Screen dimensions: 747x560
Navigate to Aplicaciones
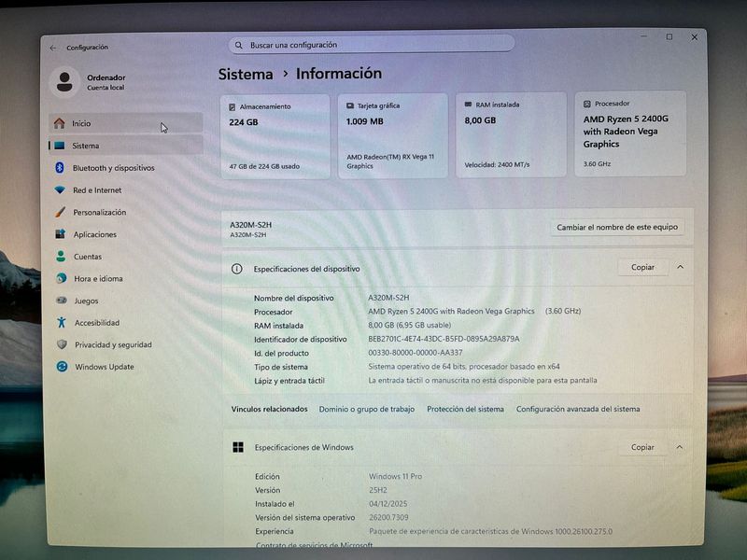126,234
